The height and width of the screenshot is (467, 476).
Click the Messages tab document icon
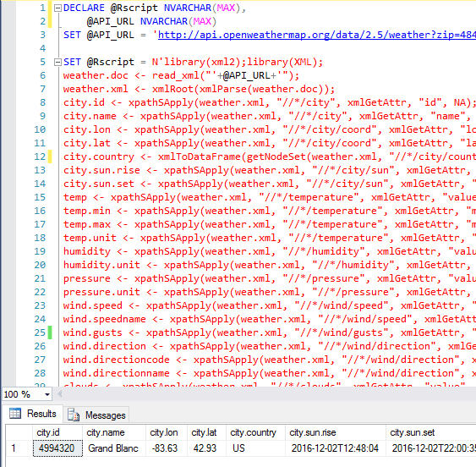click(74, 415)
